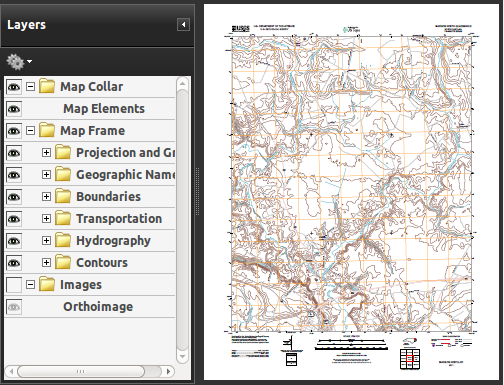Expand the Boundaries layer group

(46, 197)
